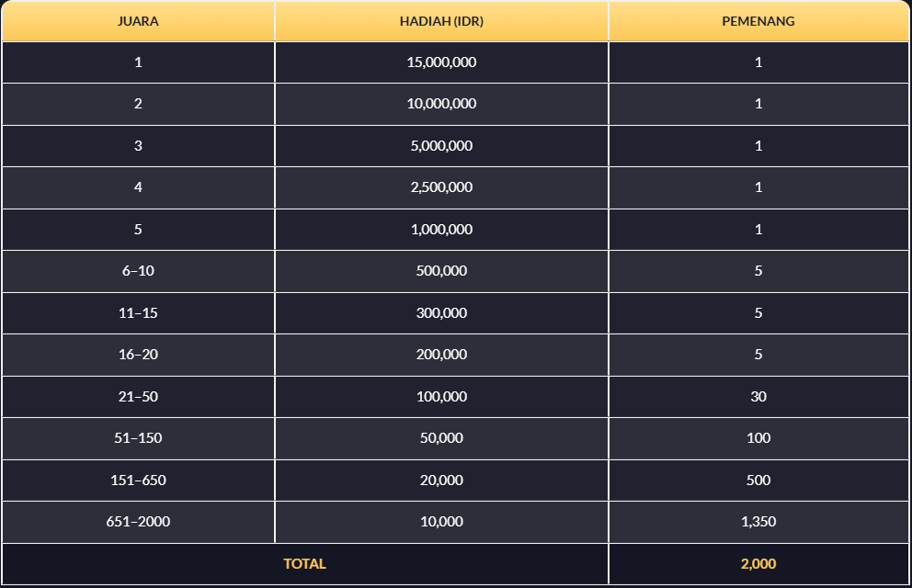This screenshot has height=588, width=912.
Task: Click the 5,000,000 prize amount
Action: click(441, 146)
